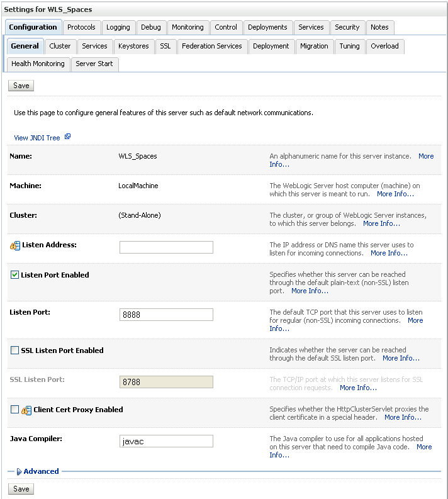The height and width of the screenshot is (499, 448).
Task: Click the warning icon beside Listen Address
Action: click(x=15, y=245)
